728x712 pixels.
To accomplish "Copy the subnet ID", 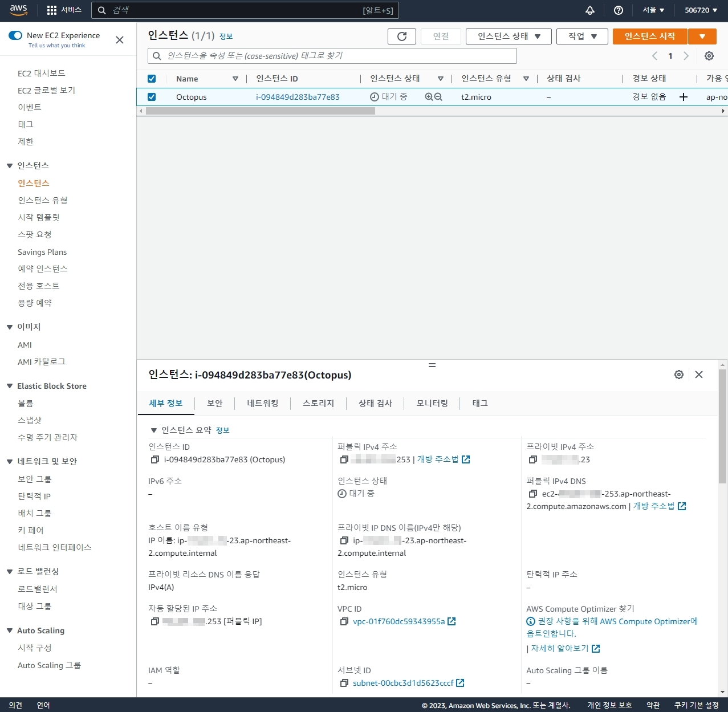I will click(x=344, y=683).
